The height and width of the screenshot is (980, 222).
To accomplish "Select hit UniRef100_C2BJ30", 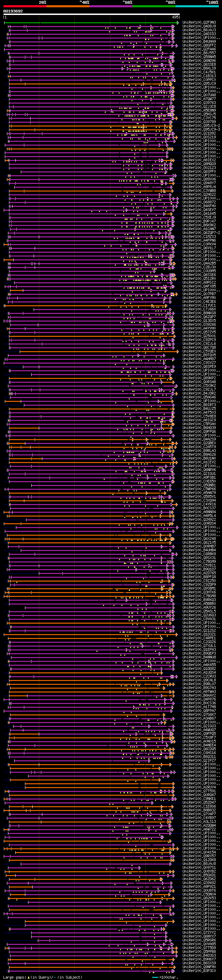I will click(x=199, y=267).
